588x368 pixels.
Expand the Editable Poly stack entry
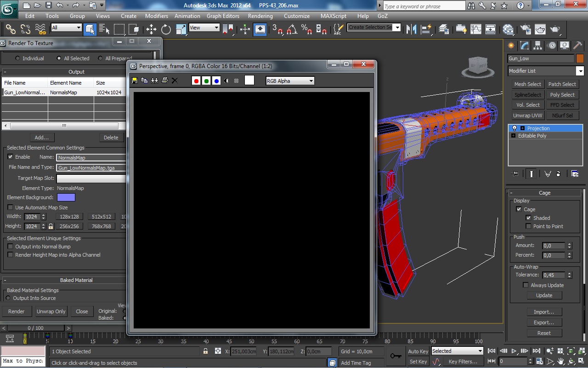click(x=513, y=136)
